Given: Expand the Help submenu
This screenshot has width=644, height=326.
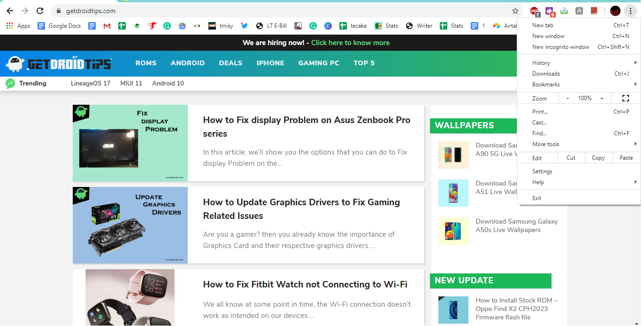Looking at the screenshot, I should click(x=579, y=182).
